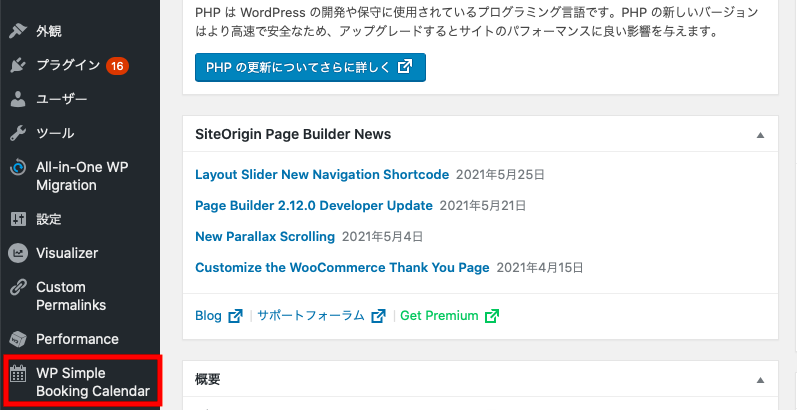Collapse the 概要 panel
The height and width of the screenshot is (410, 797).
tap(760, 380)
